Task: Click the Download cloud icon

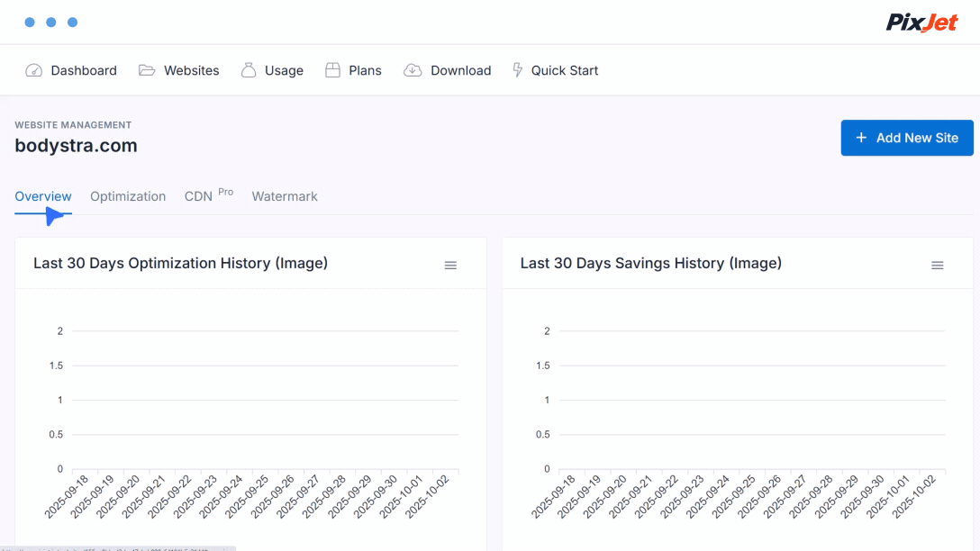Action: click(x=413, y=70)
